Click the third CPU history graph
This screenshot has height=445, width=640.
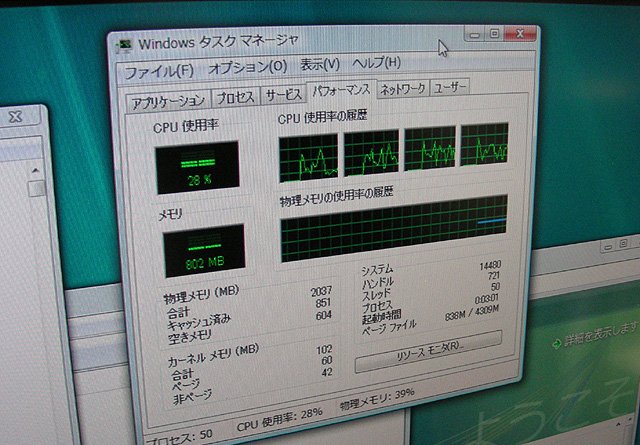click(430, 148)
